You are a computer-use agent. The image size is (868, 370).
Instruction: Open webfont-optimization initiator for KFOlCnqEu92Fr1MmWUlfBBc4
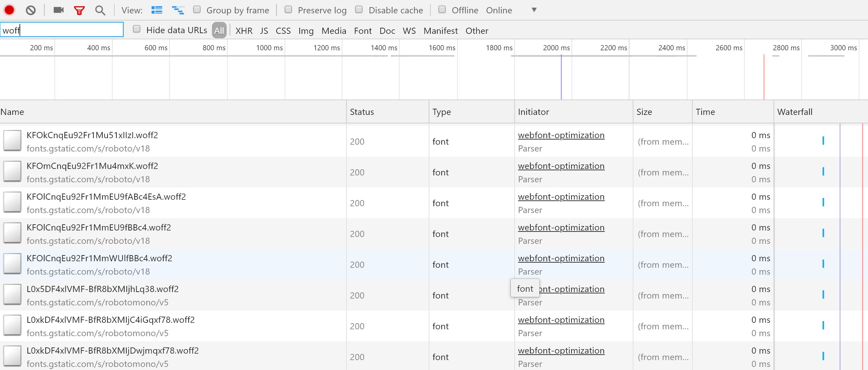(x=561, y=258)
